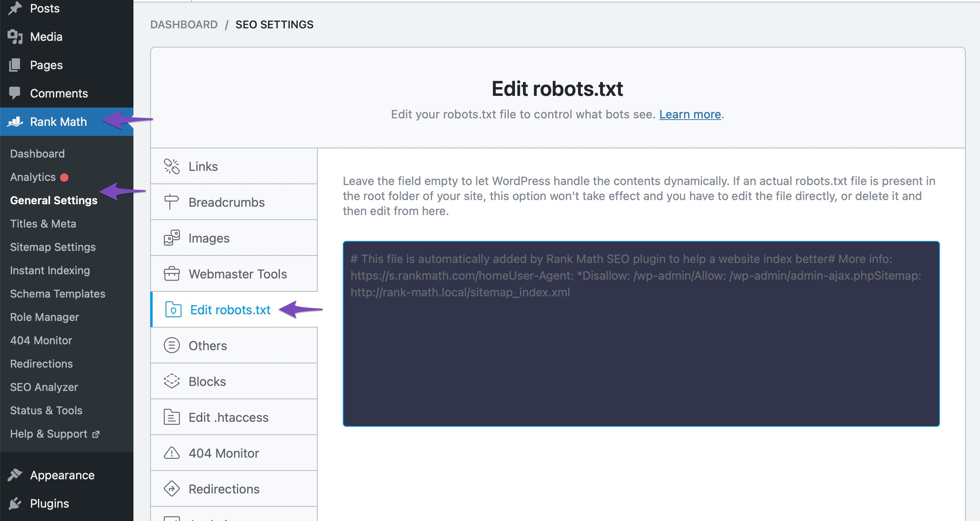Click the Webmaster Tools toolbox icon

pos(171,274)
